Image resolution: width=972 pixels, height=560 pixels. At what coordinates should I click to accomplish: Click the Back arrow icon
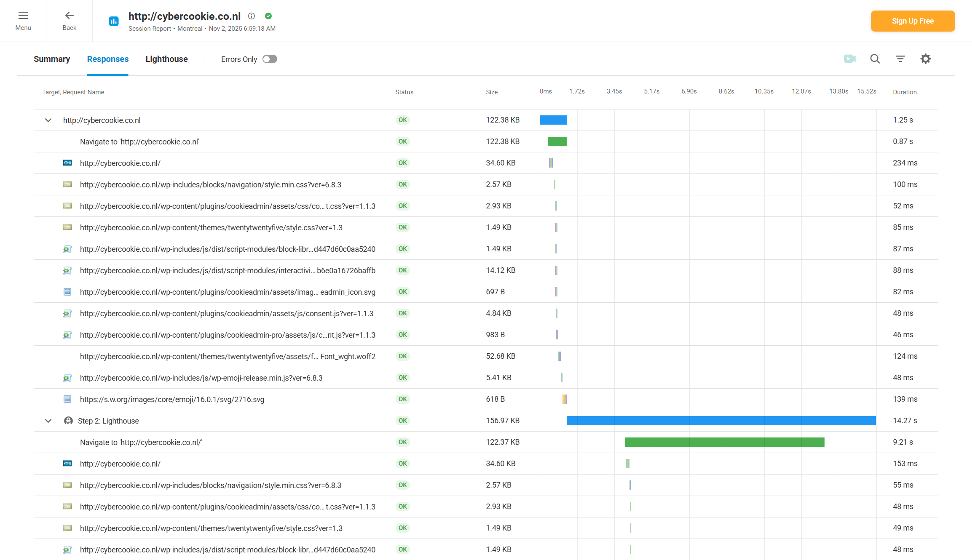[x=70, y=16]
